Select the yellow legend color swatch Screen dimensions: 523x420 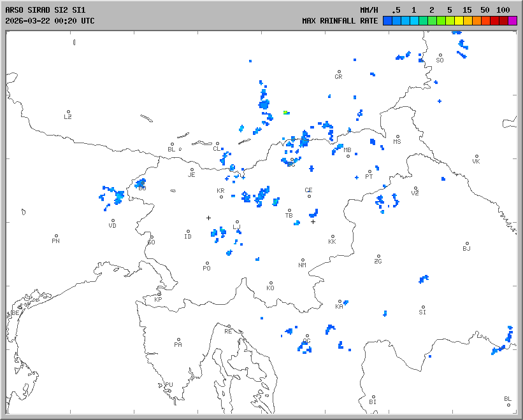[x=459, y=21]
